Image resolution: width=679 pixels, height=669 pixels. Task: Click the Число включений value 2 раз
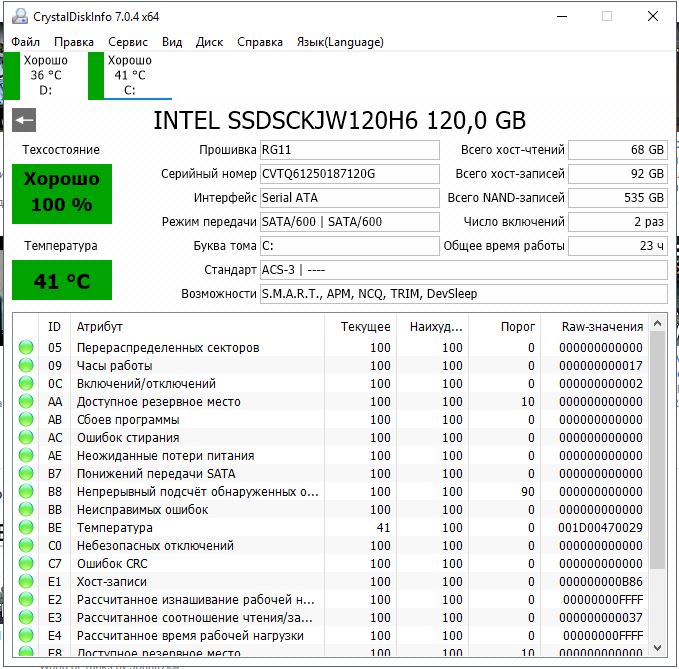pyautogui.click(x=618, y=222)
